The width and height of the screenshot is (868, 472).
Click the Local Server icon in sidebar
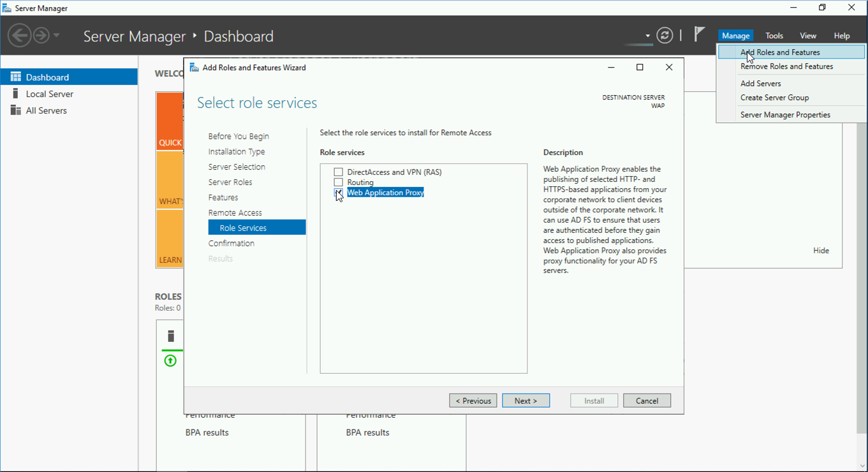click(16, 94)
